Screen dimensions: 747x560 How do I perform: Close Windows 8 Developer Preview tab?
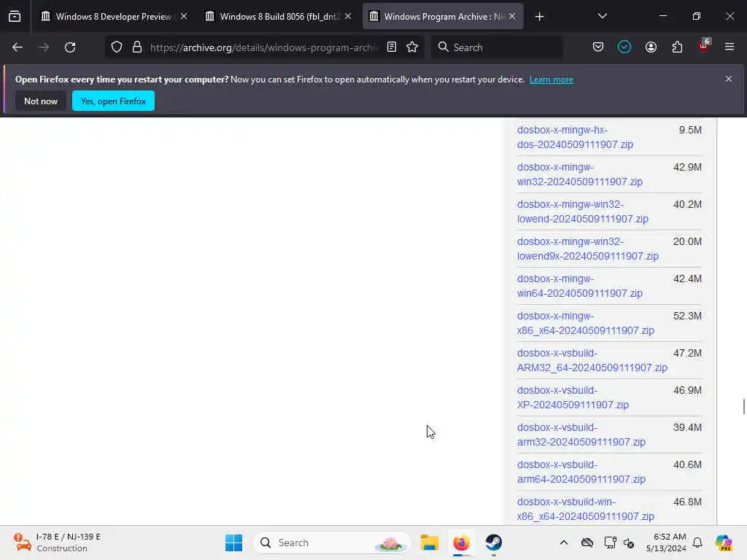[x=184, y=17]
